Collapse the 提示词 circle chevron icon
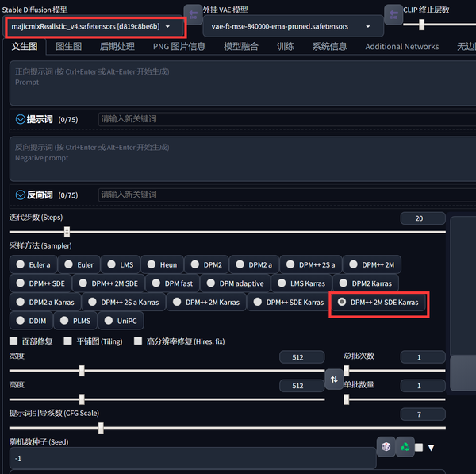The image size is (476, 474). coord(21,119)
